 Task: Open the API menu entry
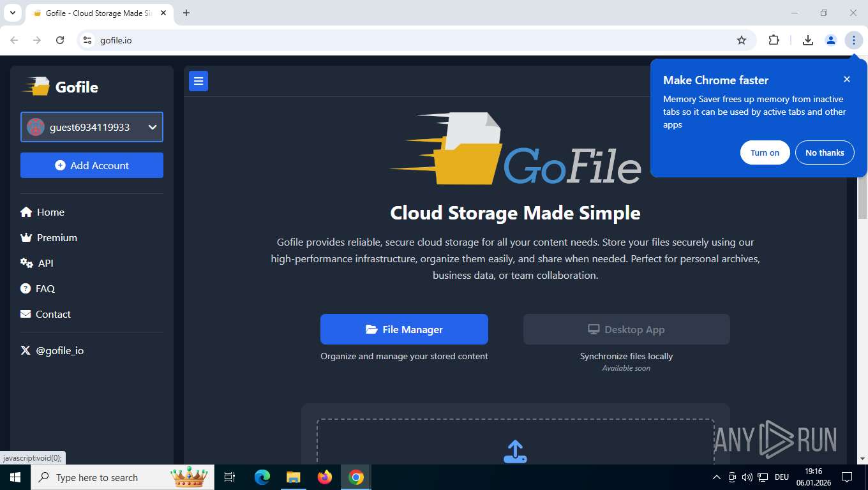pos(37,263)
